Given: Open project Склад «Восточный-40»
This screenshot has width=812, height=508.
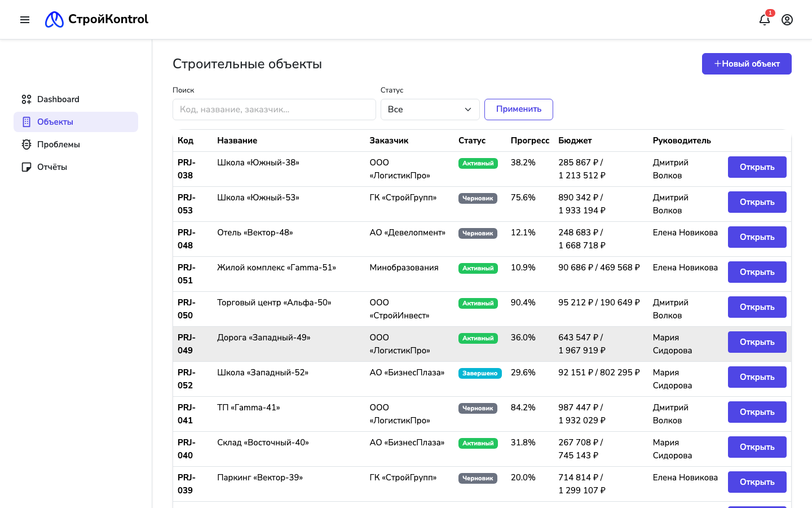Looking at the screenshot, I should point(757,447).
